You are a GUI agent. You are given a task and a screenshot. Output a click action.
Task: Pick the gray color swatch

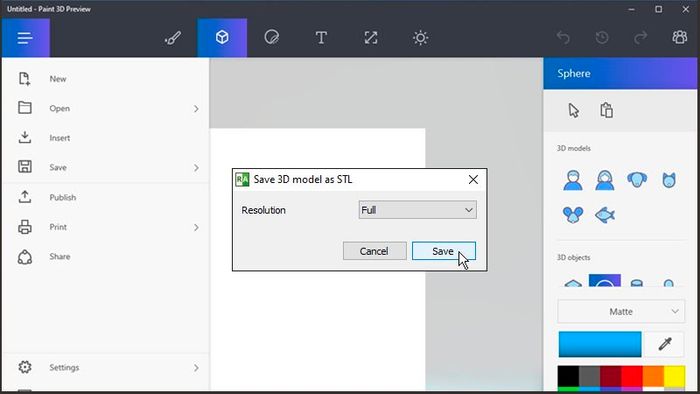pos(589,376)
